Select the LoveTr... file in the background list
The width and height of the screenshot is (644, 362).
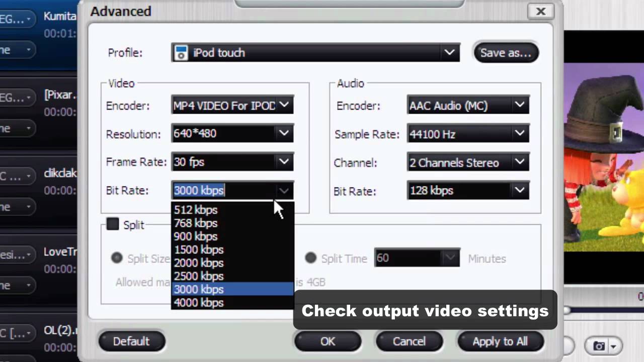pos(60,252)
